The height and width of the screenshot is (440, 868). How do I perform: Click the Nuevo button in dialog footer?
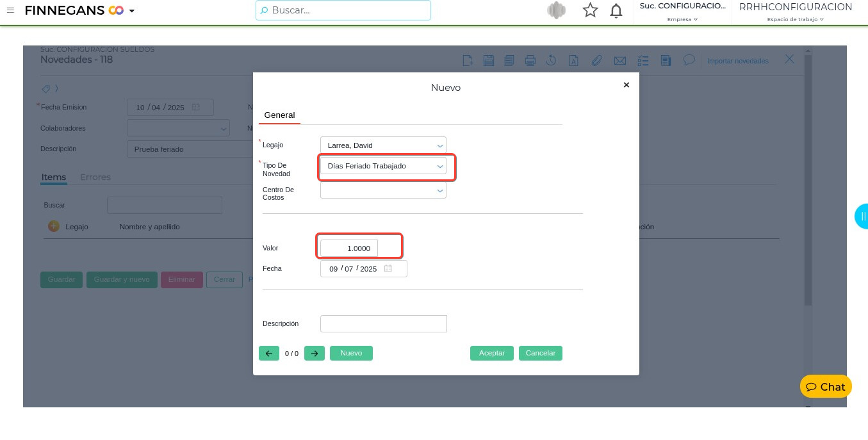(351, 353)
